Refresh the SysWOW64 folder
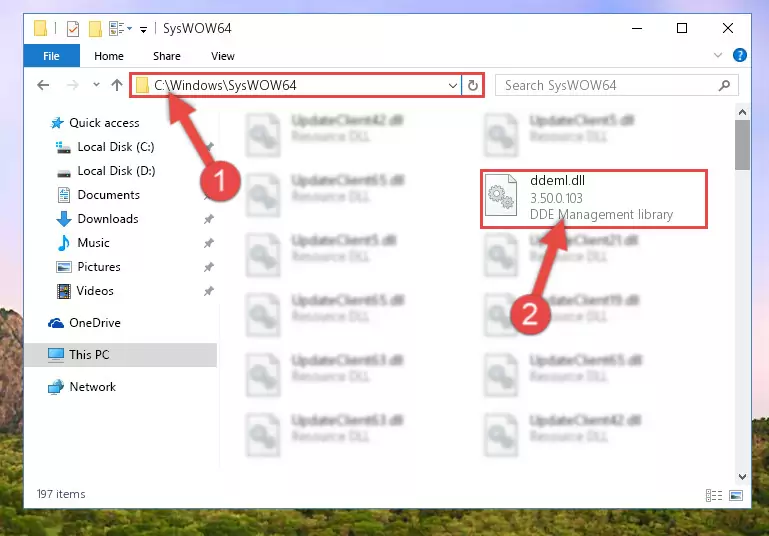The height and width of the screenshot is (536, 769). click(472, 85)
